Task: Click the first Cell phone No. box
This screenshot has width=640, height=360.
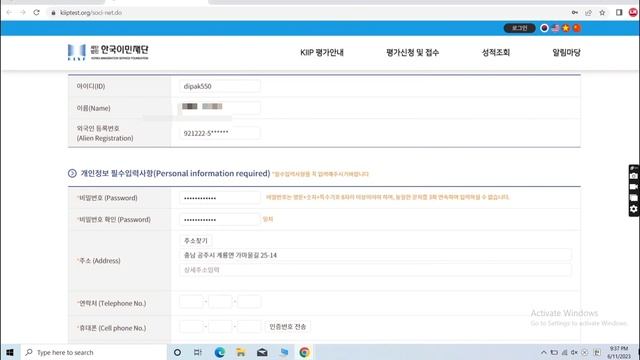Action: [191, 327]
